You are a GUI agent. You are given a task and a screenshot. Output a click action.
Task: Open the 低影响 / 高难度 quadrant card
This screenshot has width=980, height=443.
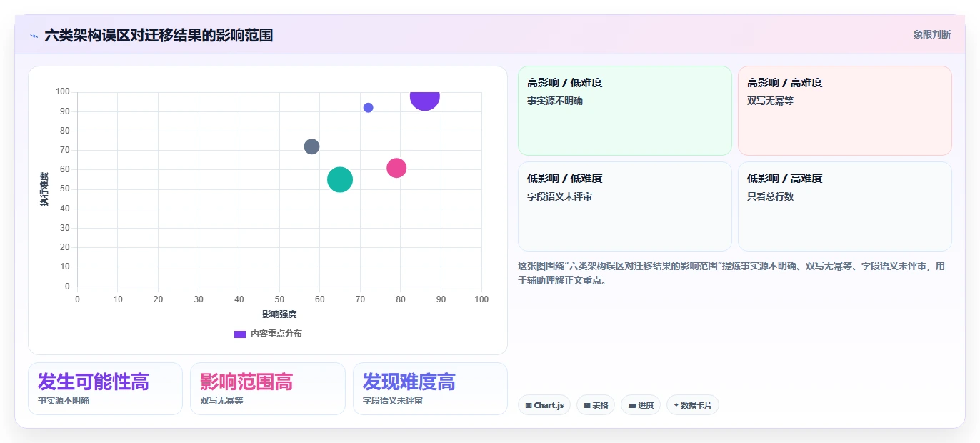click(x=845, y=206)
